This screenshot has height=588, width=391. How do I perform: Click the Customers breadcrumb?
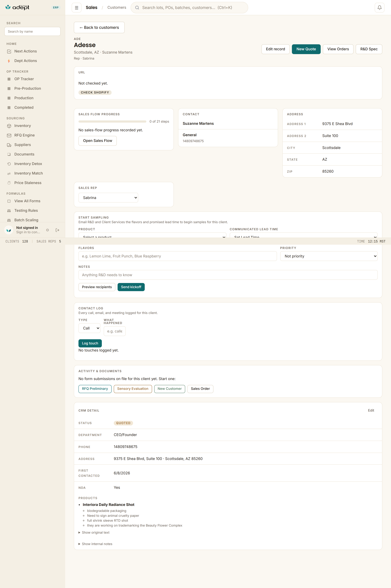[x=117, y=7]
